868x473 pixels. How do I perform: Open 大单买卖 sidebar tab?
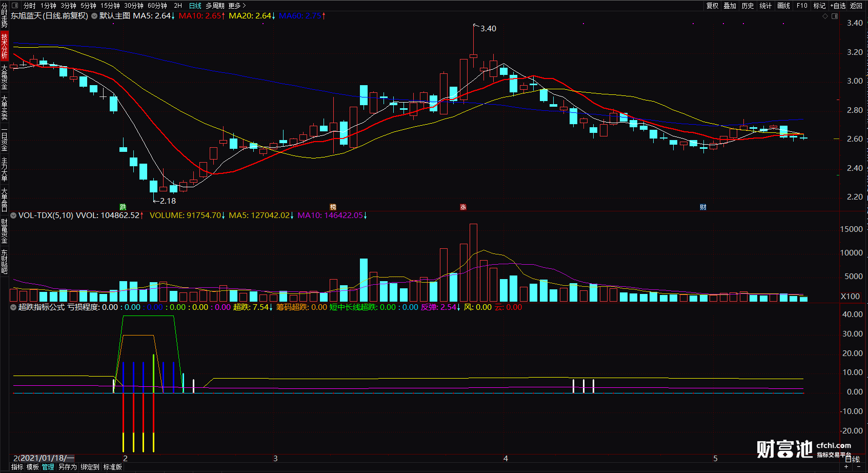tap(4, 107)
